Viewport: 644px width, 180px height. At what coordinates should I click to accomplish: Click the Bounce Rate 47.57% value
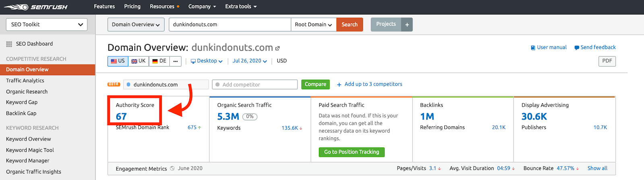point(566,168)
